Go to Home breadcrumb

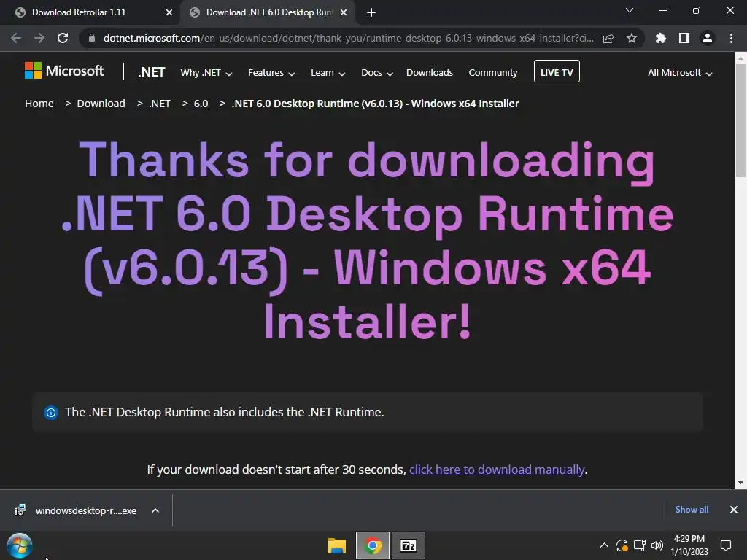[39, 104]
